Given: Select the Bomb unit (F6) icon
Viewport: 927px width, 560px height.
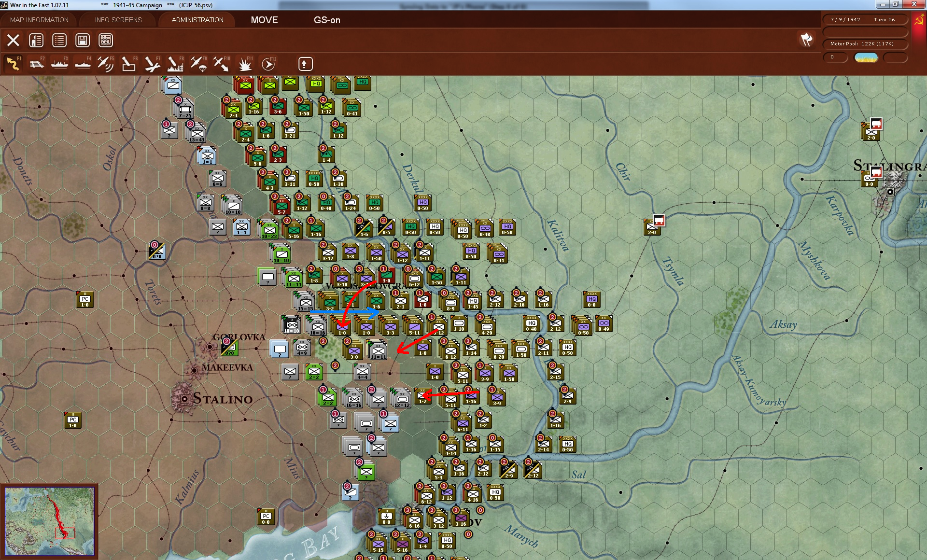Looking at the screenshot, I should coord(129,64).
